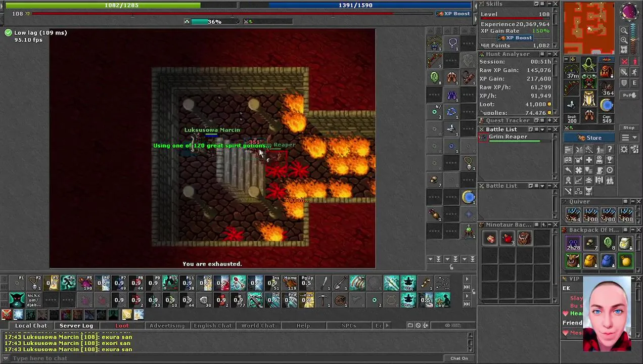Open the NPCs chat tab
643x364 pixels.
click(348, 326)
